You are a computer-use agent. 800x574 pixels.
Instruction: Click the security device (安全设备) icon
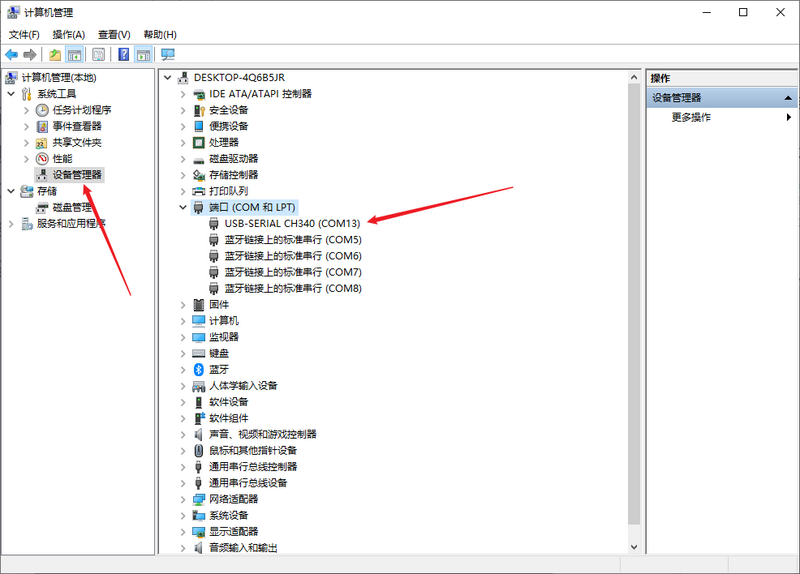tap(199, 110)
